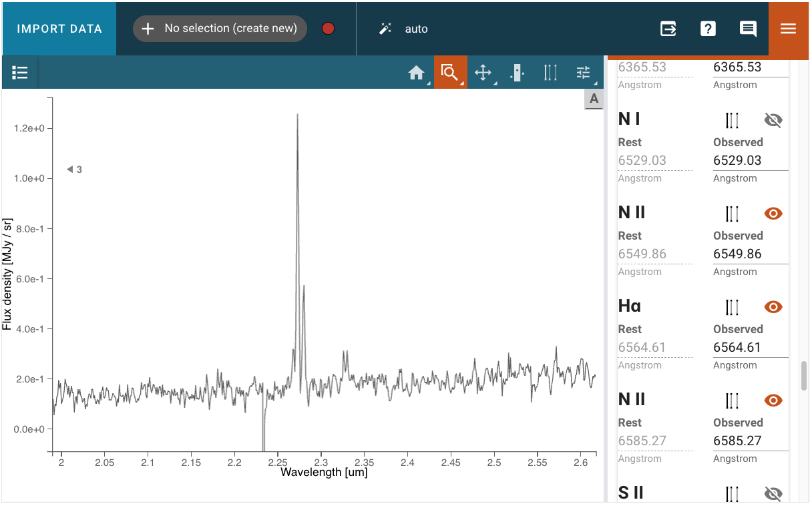Open the viewer legend list icon
This screenshot has height=506, width=812.
click(x=20, y=73)
